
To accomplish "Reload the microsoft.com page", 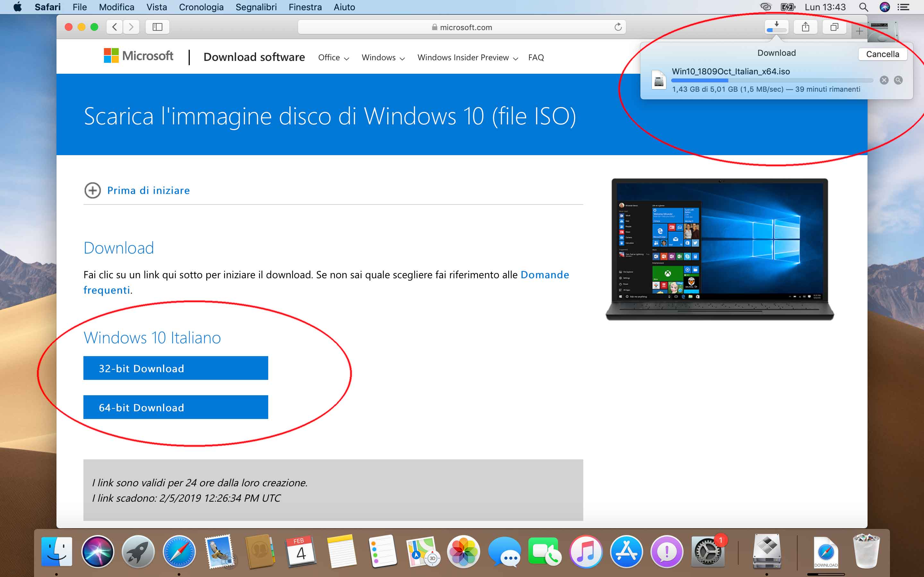I will [x=618, y=27].
